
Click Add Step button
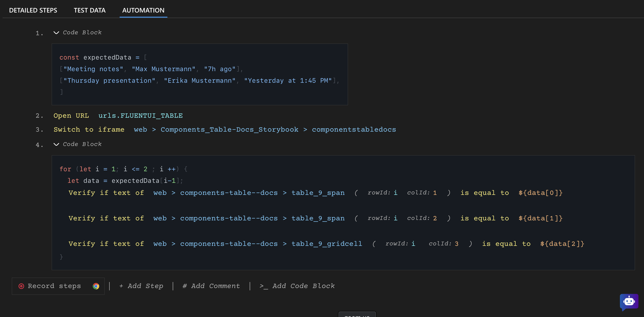[x=141, y=286]
